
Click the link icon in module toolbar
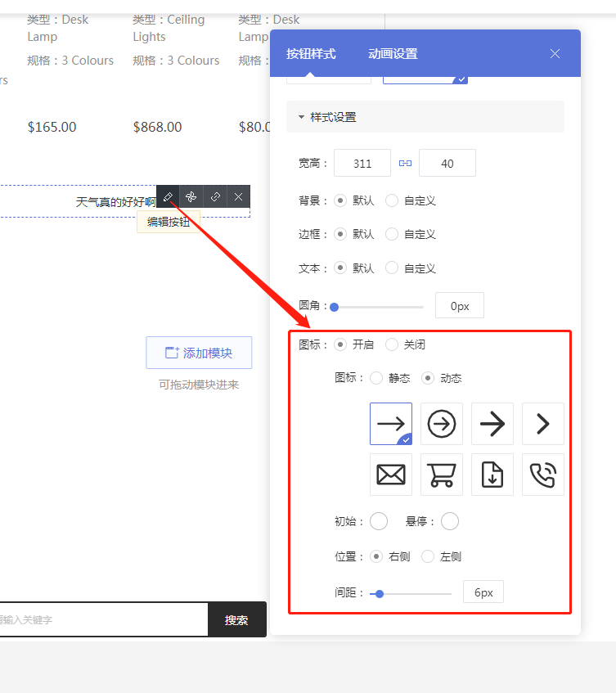coord(215,196)
